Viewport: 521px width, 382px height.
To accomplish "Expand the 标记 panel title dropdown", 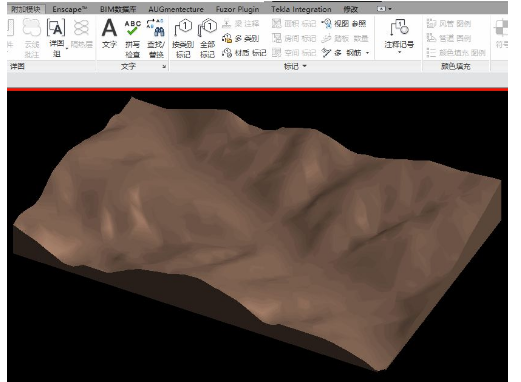I will tap(304, 66).
